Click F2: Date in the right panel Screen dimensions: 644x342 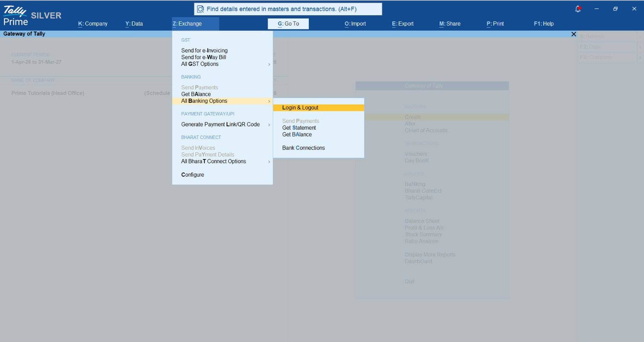pyautogui.click(x=607, y=47)
